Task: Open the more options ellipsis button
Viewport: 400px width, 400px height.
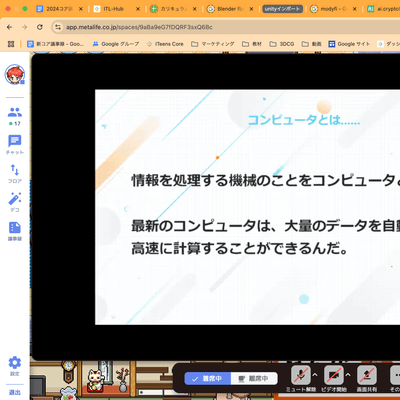Action: [x=395, y=375]
